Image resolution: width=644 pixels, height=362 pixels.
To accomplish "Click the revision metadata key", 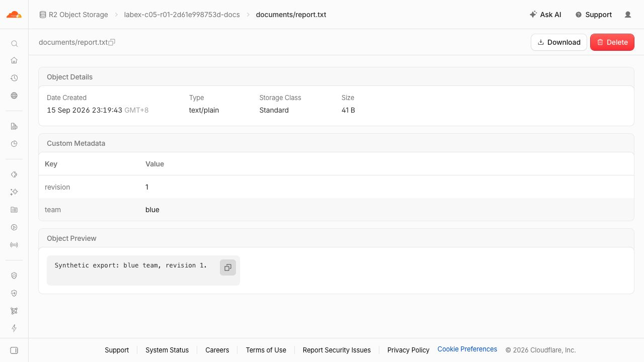I will pos(57,187).
